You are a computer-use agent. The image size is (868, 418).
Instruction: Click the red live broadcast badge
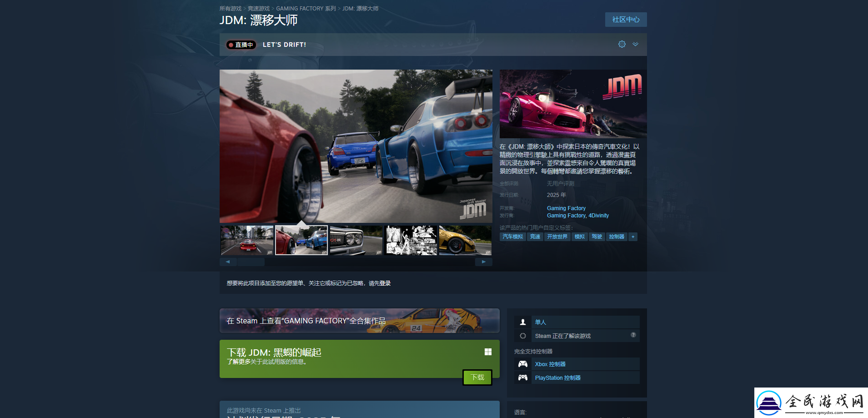(241, 45)
